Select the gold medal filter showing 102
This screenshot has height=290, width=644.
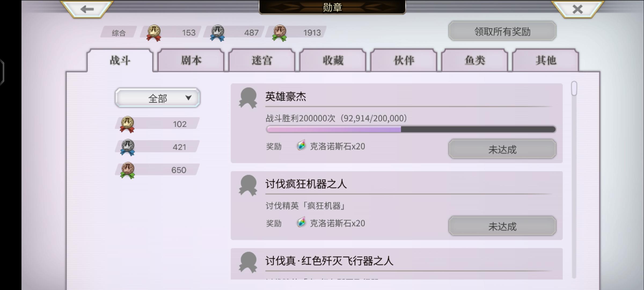[x=157, y=124]
